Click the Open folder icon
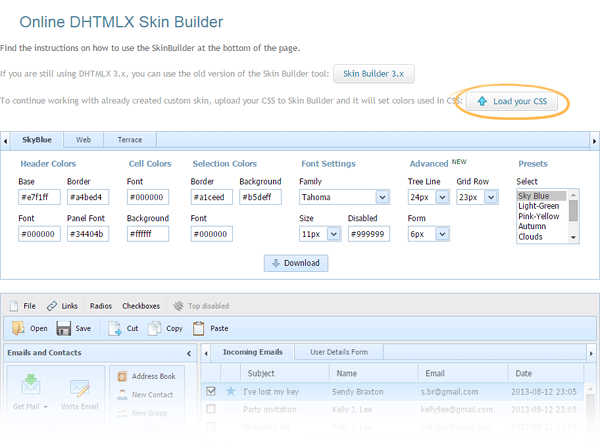This screenshot has width=600, height=442. coord(18,328)
